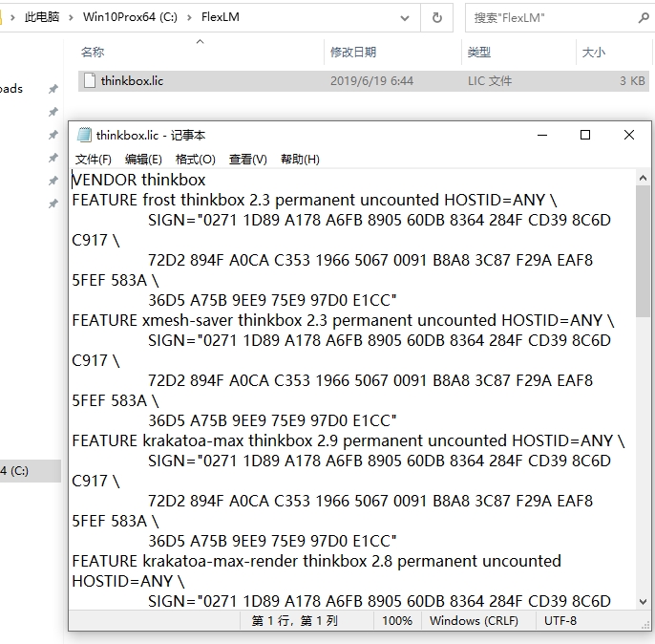Click the FlexLM breadcrumb in address bar
The height and width of the screenshot is (644, 655).
221,17
